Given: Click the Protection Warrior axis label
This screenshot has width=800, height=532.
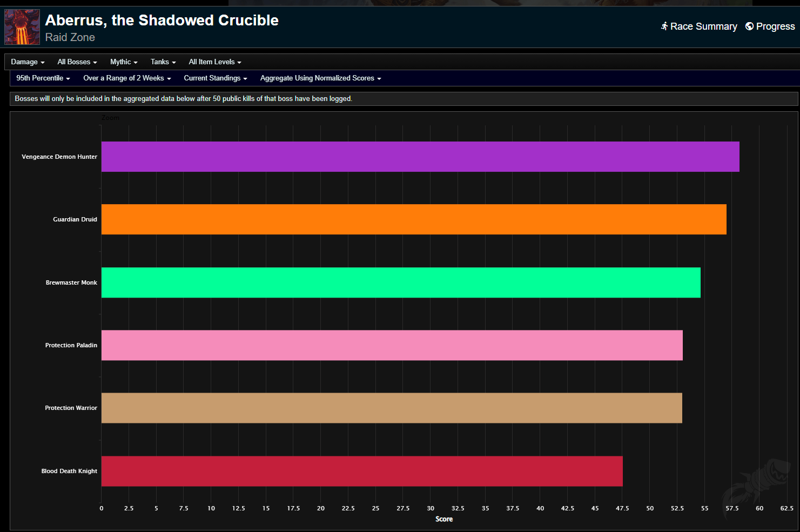Looking at the screenshot, I should [71, 408].
